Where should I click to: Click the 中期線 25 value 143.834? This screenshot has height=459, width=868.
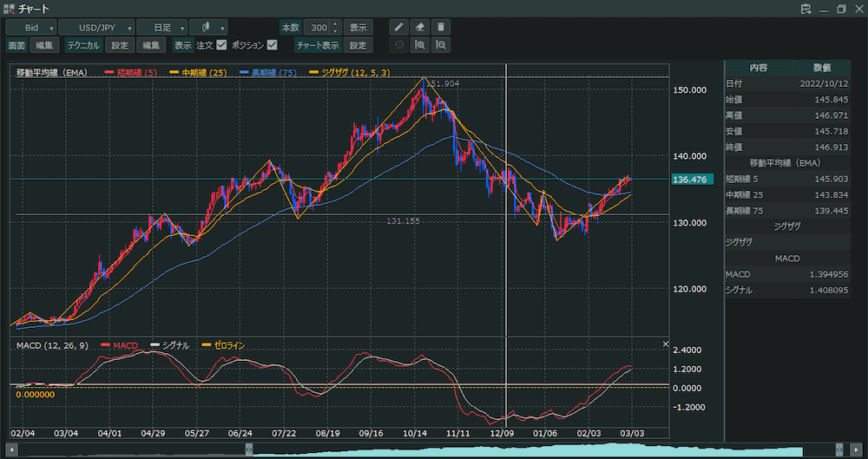click(832, 195)
